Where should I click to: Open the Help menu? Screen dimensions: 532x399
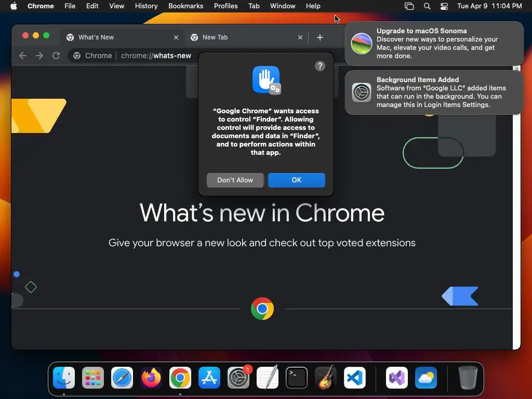[x=313, y=6]
